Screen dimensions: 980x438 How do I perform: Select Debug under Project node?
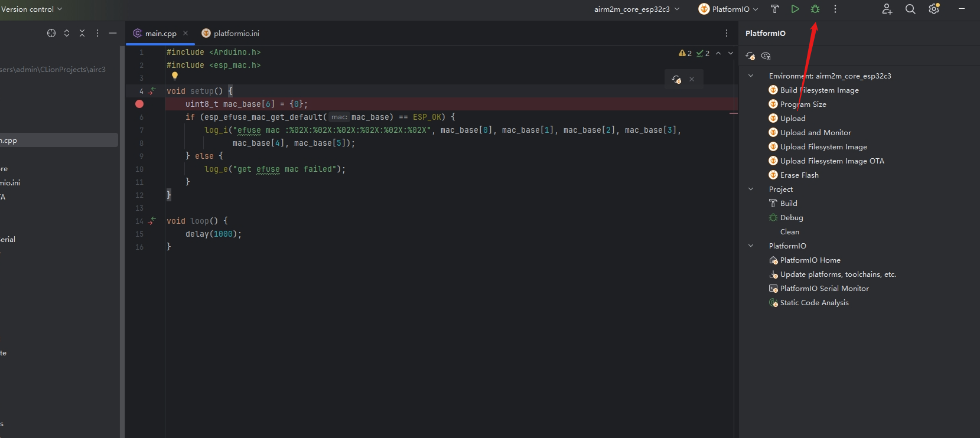pos(786,217)
